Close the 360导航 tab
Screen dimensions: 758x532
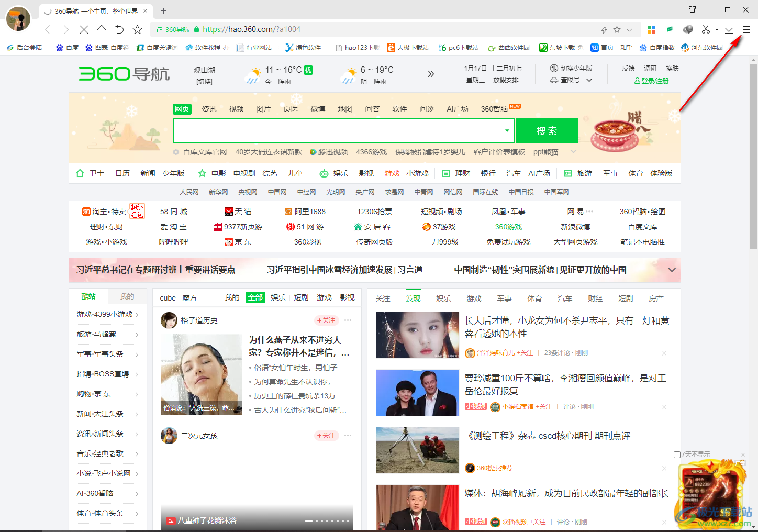point(146,10)
